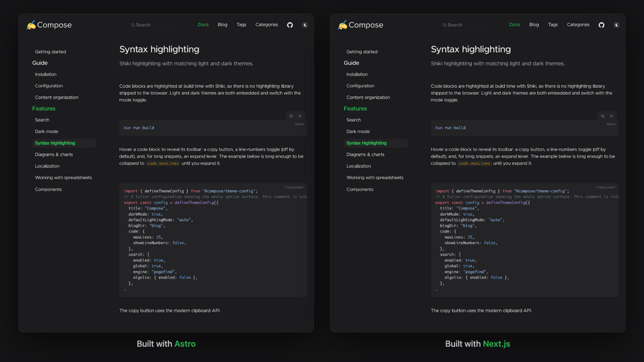Click the Compose pen logo in the Astro panel

point(31,25)
